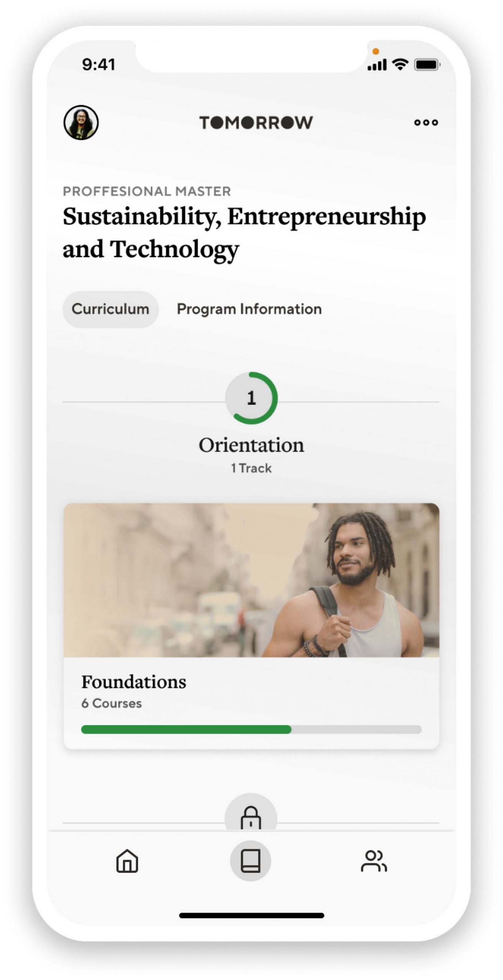Switch to the Program Information tab
503x980 pixels.
(x=249, y=309)
